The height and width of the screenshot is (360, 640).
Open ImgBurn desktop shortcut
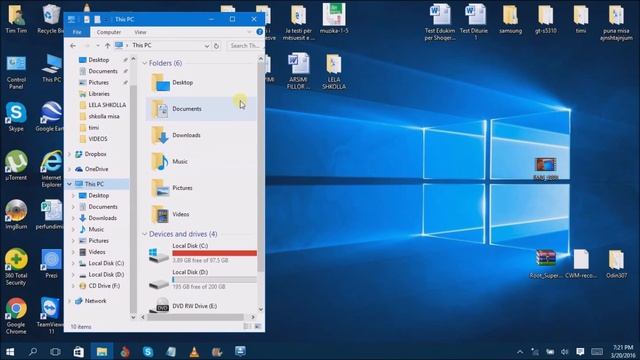(16, 215)
